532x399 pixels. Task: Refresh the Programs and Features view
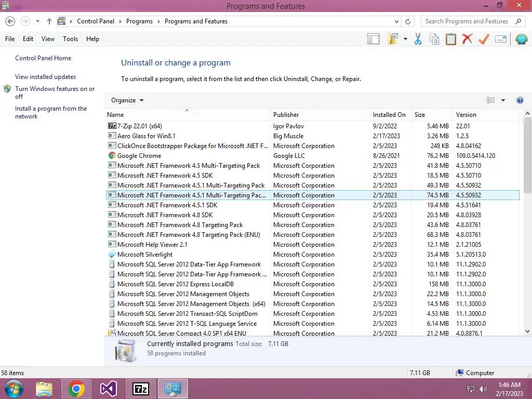pos(408,21)
